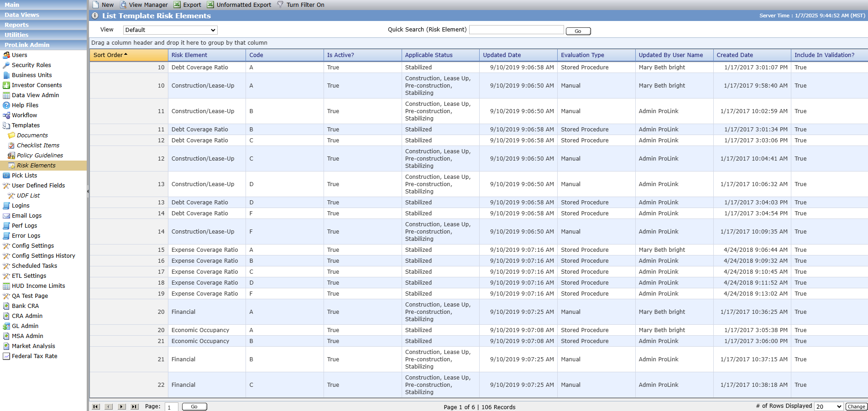Click the New document icon in toolbar
This screenshot has height=411, width=868.
(95, 5)
